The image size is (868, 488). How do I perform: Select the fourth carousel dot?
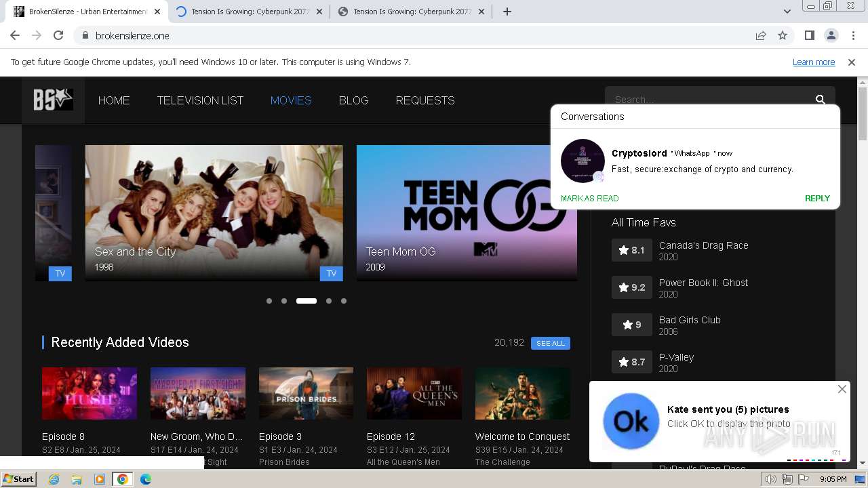click(329, 301)
